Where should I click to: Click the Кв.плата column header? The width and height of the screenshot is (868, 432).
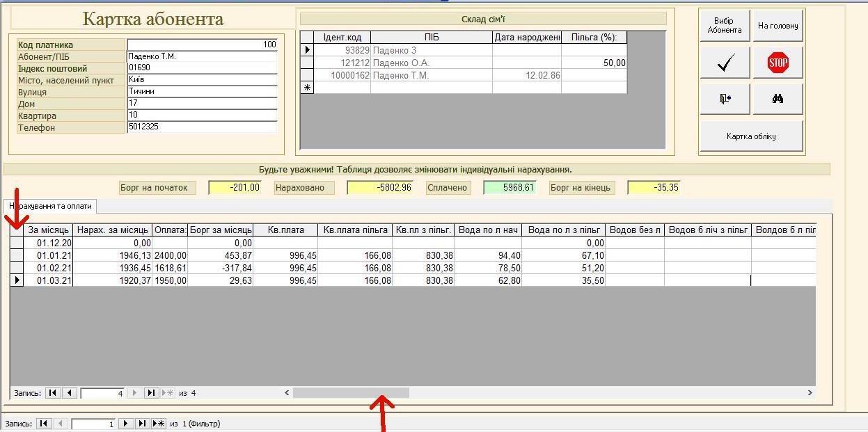tap(285, 230)
